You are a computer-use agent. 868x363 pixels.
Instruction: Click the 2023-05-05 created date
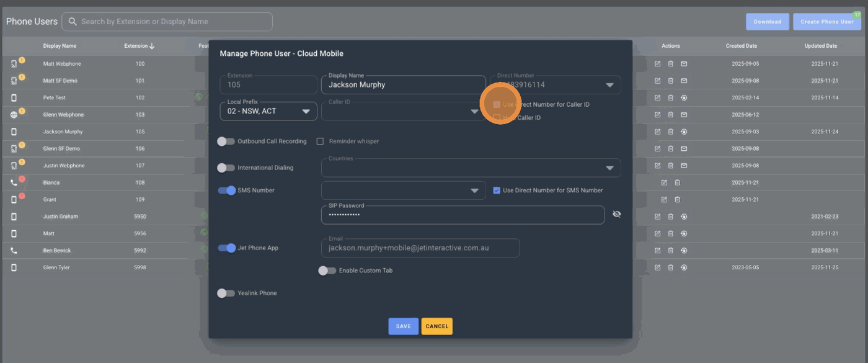745,267
